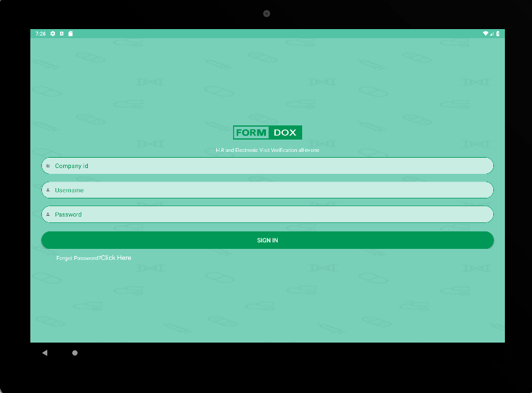Image resolution: width=532 pixels, height=393 pixels.
Task: Click the person icon in Username field
Action: tap(48, 190)
